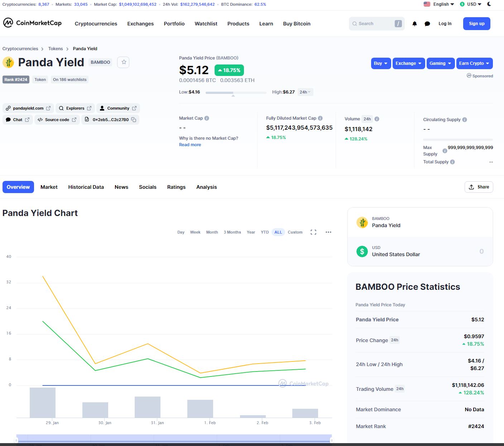Click the Sign up button

point(477,24)
